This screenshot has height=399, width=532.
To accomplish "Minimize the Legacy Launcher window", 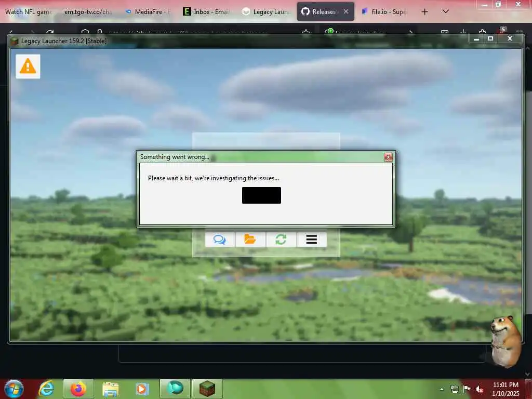I will coord(476,38).
